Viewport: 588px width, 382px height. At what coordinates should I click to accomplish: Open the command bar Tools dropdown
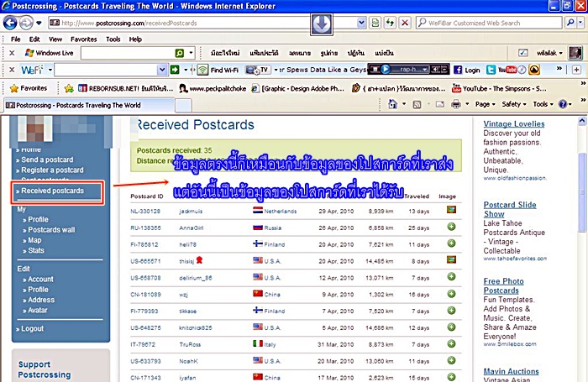543,104
